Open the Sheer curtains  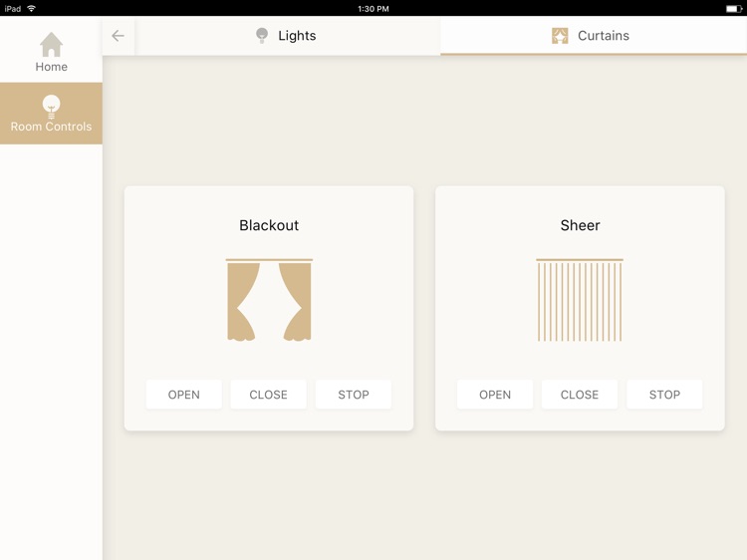[x=495, y=395]
